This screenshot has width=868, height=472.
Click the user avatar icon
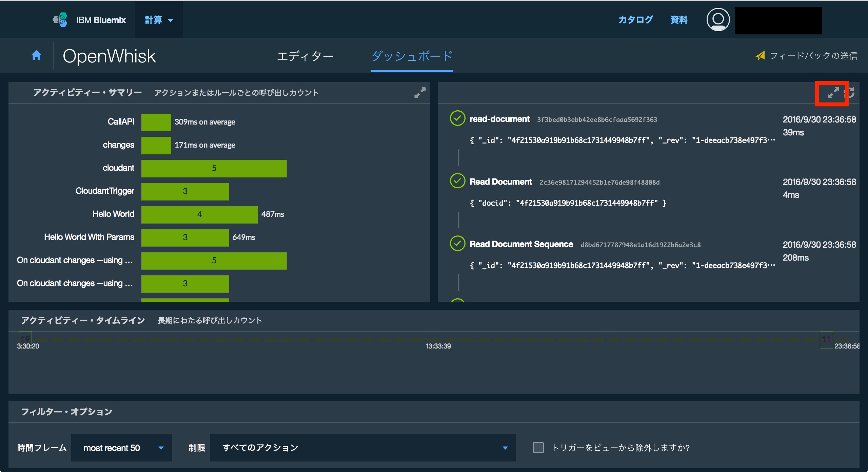coord(718,20)
